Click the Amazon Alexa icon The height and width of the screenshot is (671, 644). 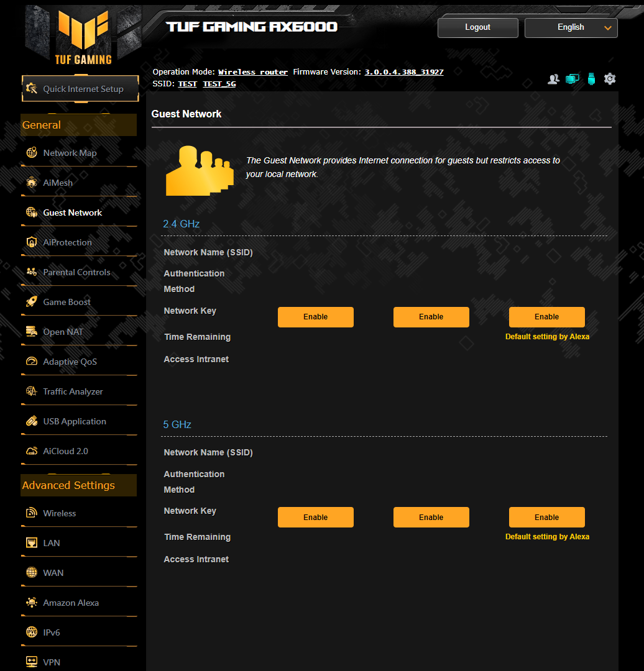pyautogui.click(x=32, y=603)
